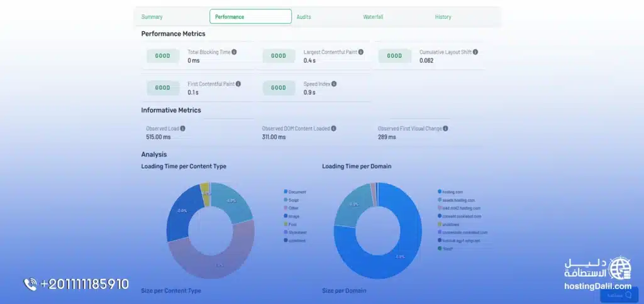Open the Cumulative Layout Shift info tooltip icon
Image resolution: width=644 pixels, height=304 pixels.
[475, 52]
